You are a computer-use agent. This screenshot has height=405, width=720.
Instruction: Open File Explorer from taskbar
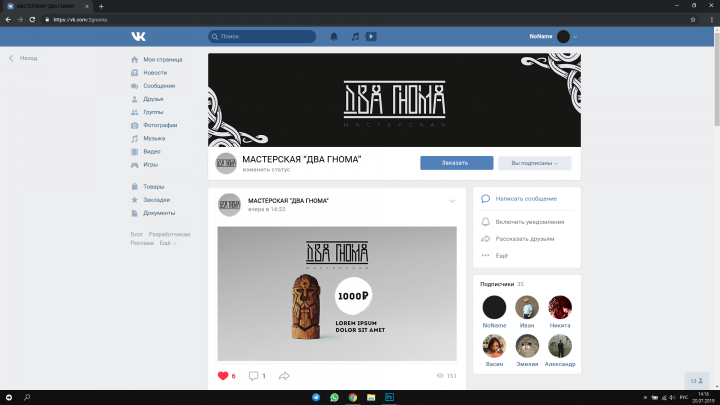(371, 398)
